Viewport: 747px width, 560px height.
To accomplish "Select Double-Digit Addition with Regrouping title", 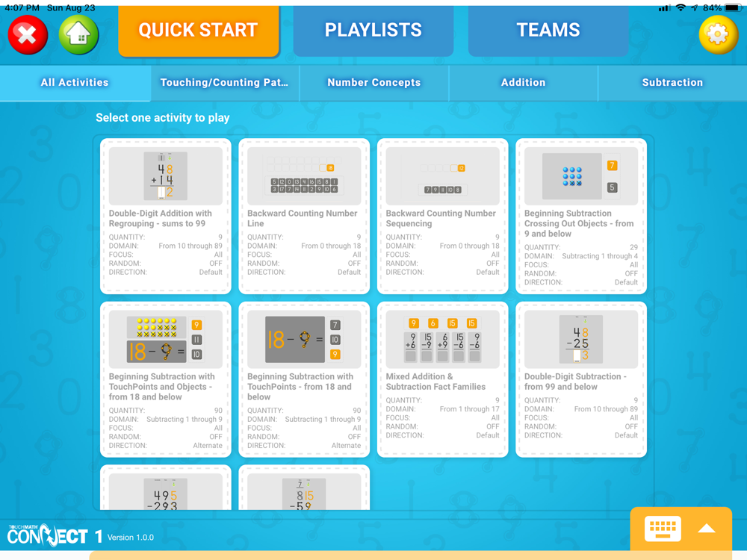I will tap(161, 219).
